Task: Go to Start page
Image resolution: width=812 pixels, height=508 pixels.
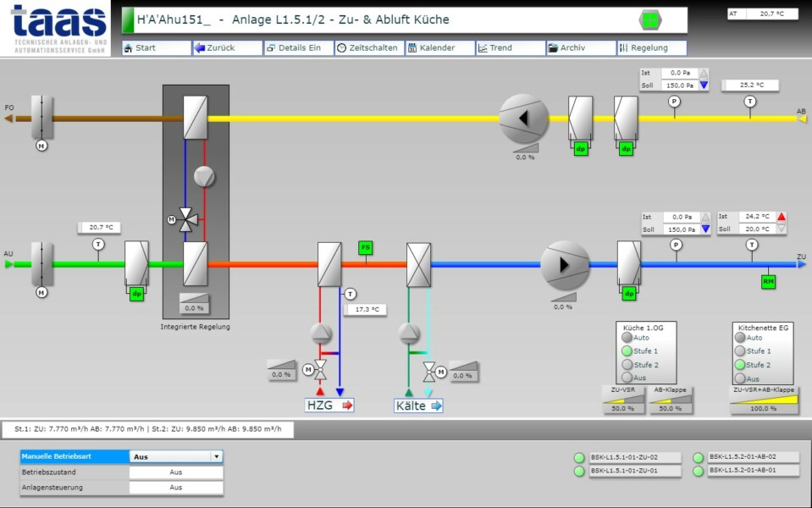Action: (x=157, y=47)
